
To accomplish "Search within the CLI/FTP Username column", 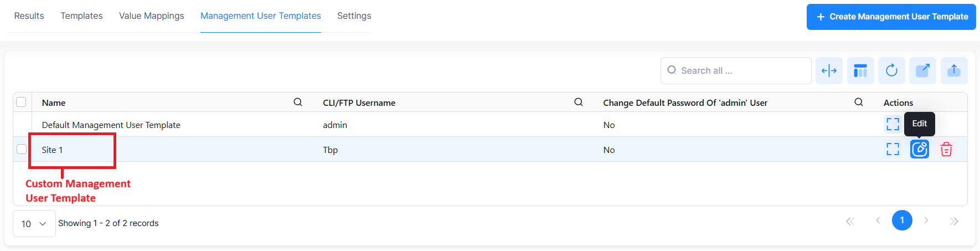I will pyautogui.click(x=579, y=102).
